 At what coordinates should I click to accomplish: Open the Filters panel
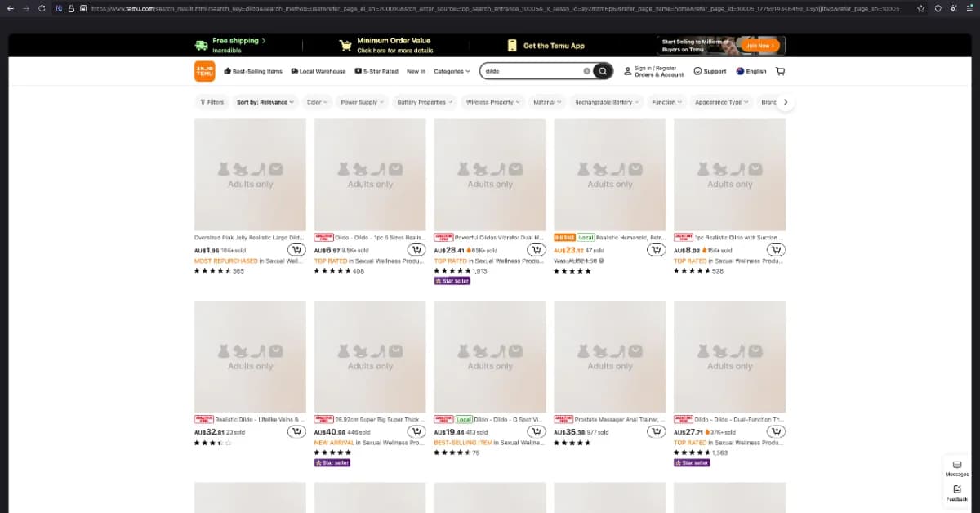[x=212, y=102]
